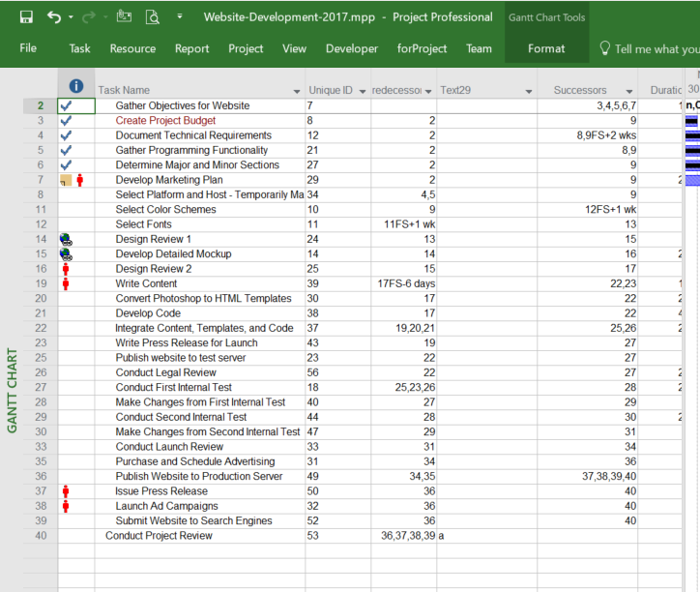Click overallocation icon beside Write Content
700x592 pixels.
click(66, 283)
